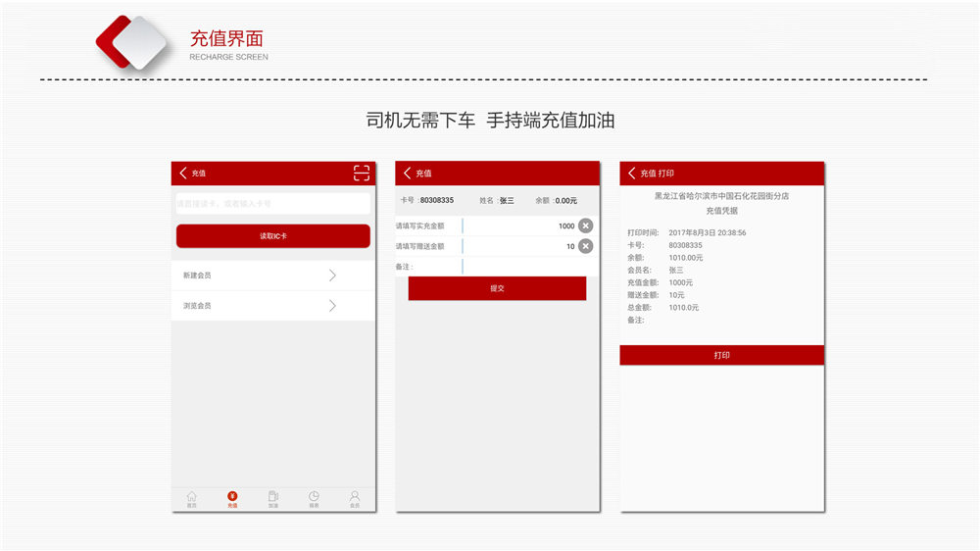Expand 新建会员 via its chevron arrow
Viewport: 980px width, 551px height.
click(x=332, y=275)
